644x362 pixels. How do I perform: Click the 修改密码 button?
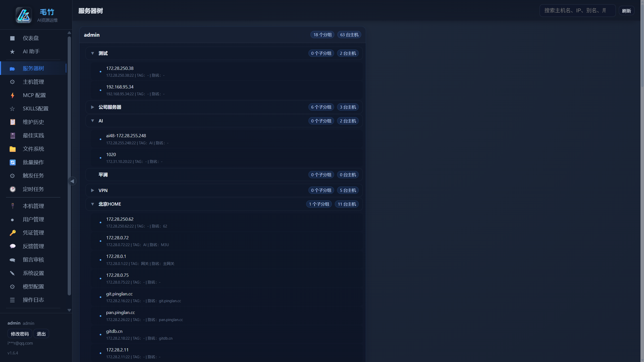[20, 334]
